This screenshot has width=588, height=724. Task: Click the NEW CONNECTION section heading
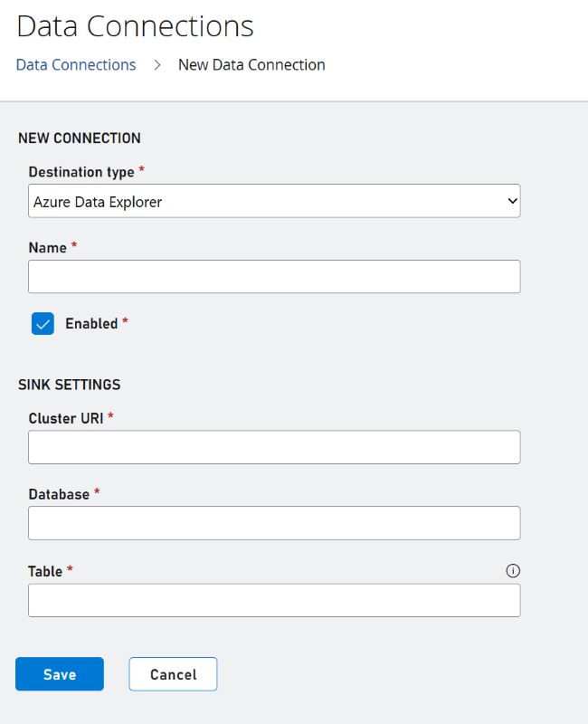[x=80, y=138]
